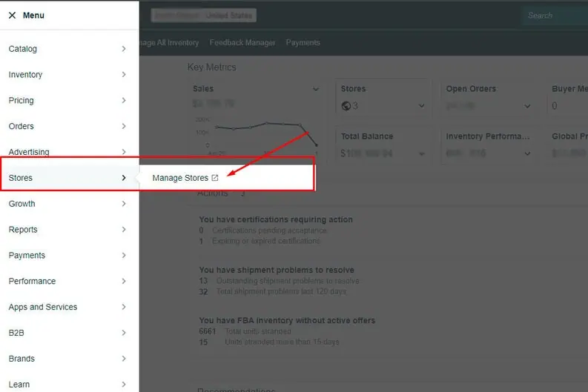
Task: Expand the Learn chevron arrow
Action: (124, 384)
